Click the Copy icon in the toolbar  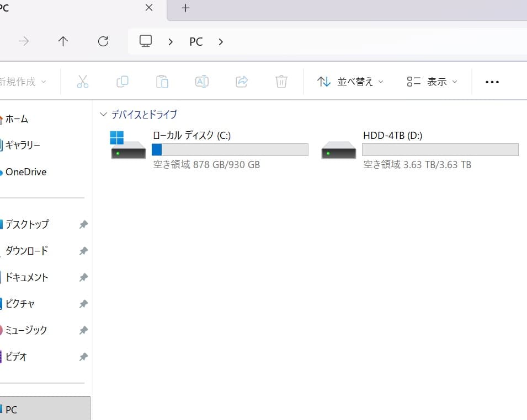point(122,81)
